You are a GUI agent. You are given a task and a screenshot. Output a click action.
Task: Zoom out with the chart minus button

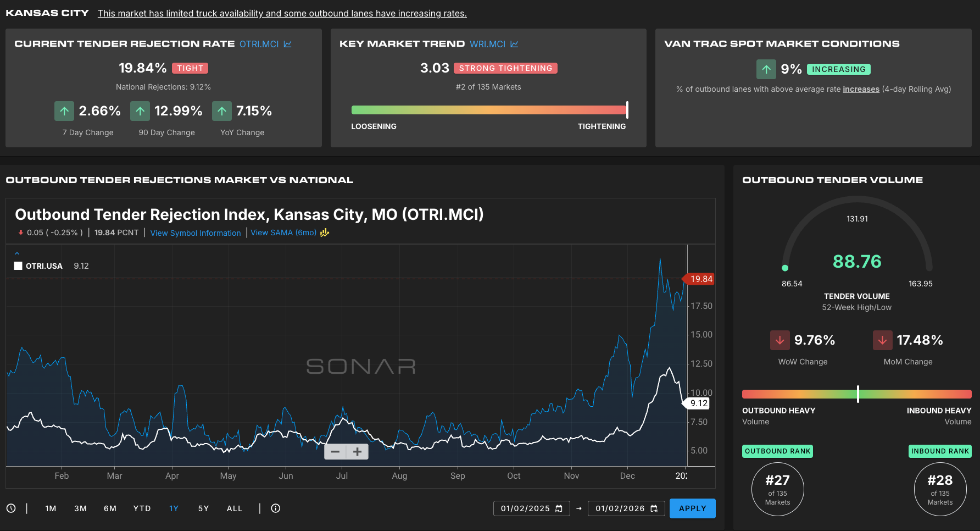click(335, 452)
